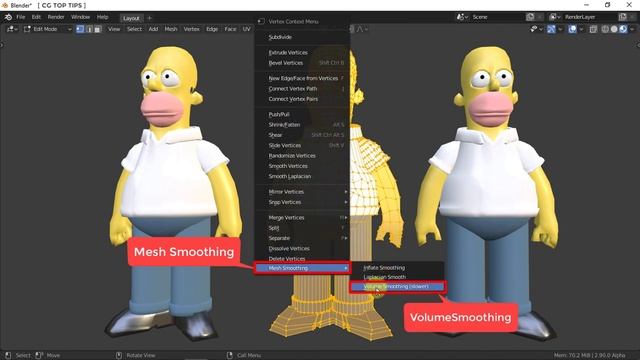Switch to solid viewport shading

pos(614,29)
